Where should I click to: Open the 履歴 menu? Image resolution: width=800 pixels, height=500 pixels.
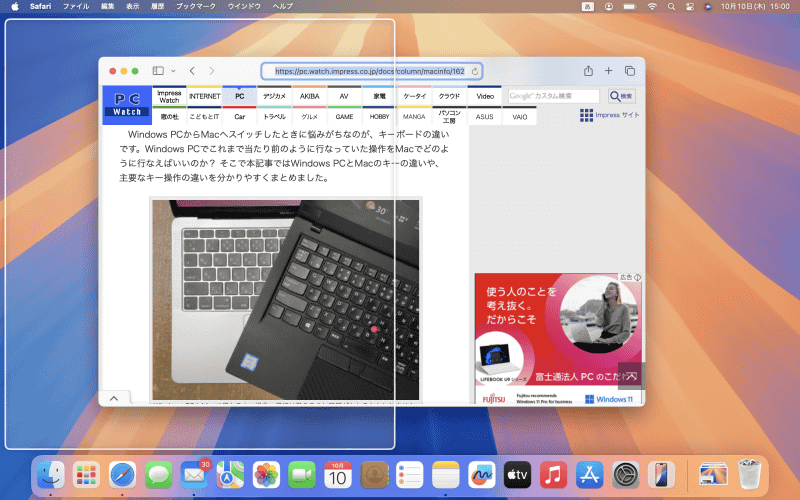click(158, 6)
